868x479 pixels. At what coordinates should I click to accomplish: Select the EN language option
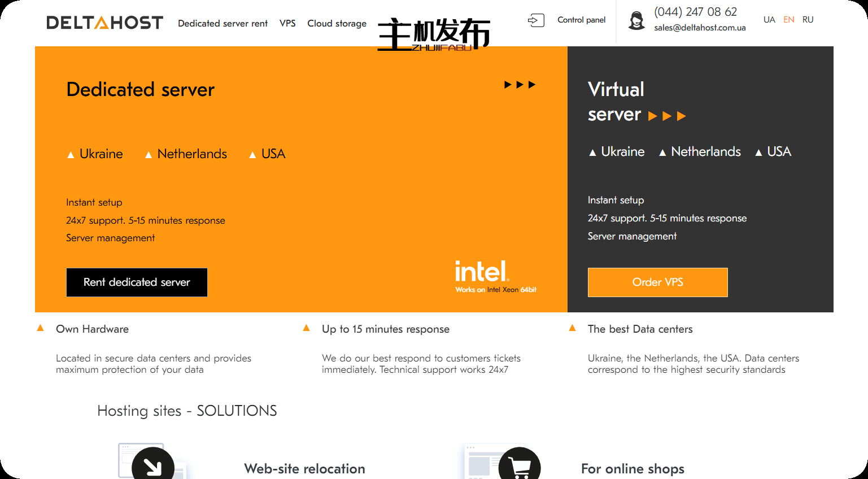click(x=789, y=20)
